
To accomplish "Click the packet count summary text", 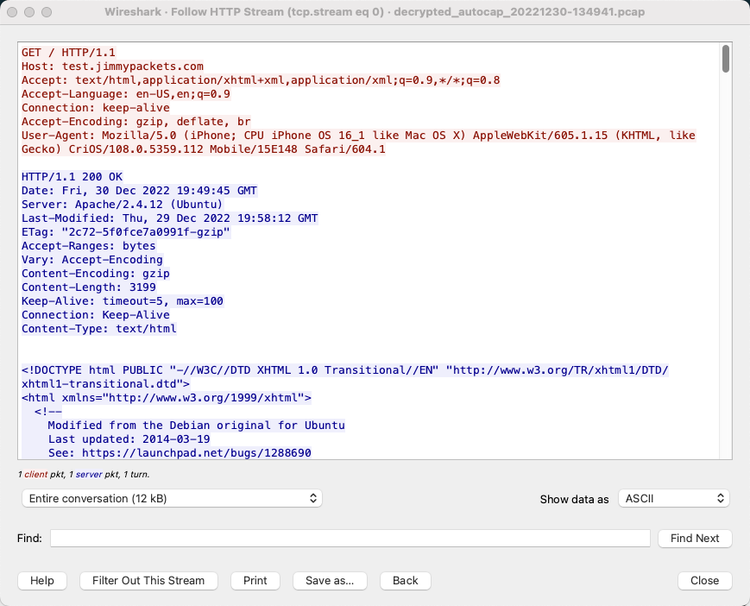I will pos(84,474).
